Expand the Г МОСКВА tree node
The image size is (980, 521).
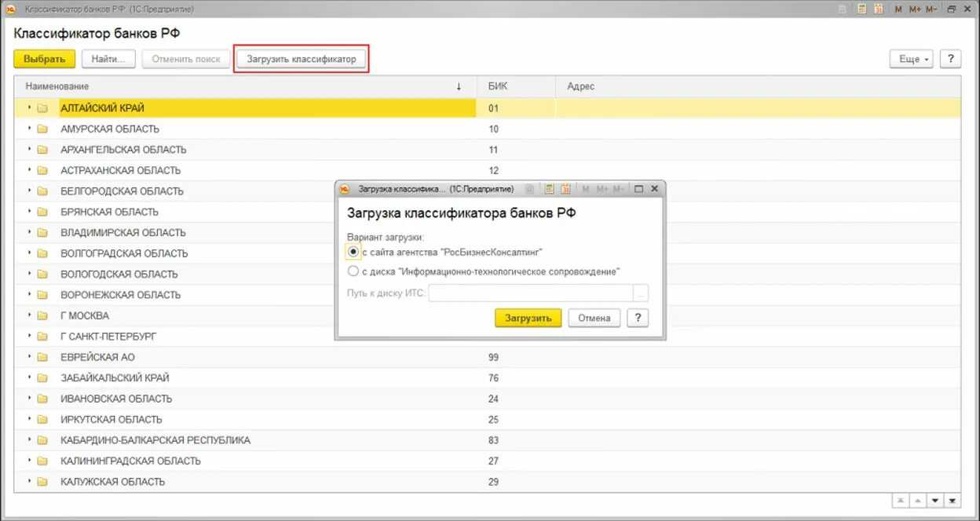pos(30,315)
